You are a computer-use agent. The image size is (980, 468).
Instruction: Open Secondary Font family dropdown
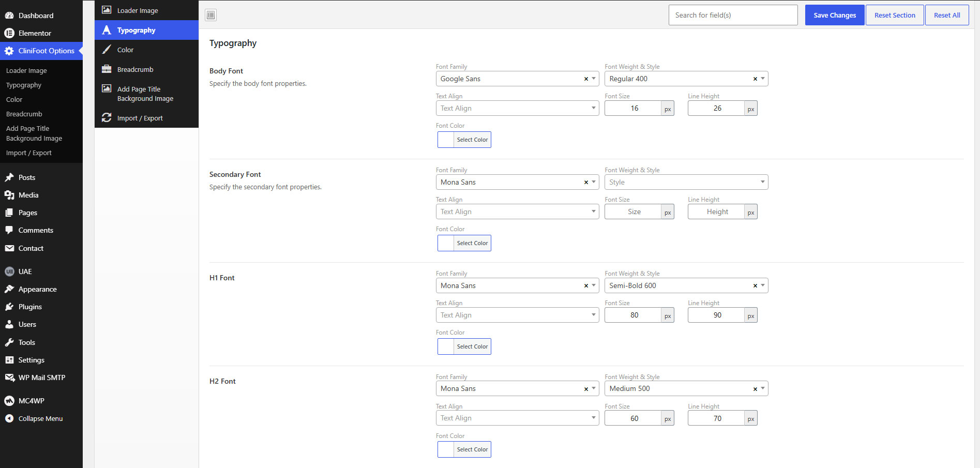point(517,182)
